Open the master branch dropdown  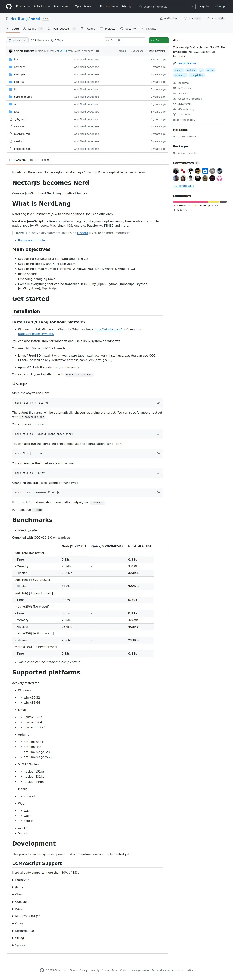pos(17,40)
